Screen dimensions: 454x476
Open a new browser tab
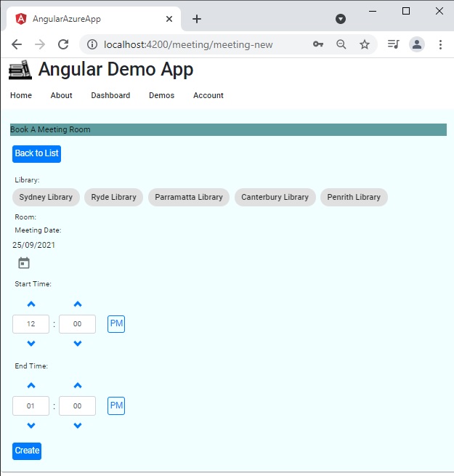[197, 19]
